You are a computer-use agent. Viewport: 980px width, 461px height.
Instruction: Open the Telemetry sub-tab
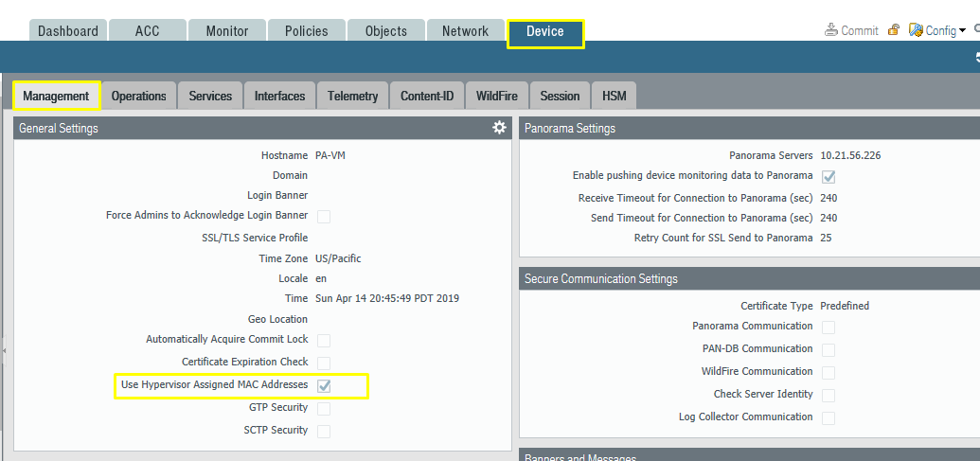[x=352, y=97]
